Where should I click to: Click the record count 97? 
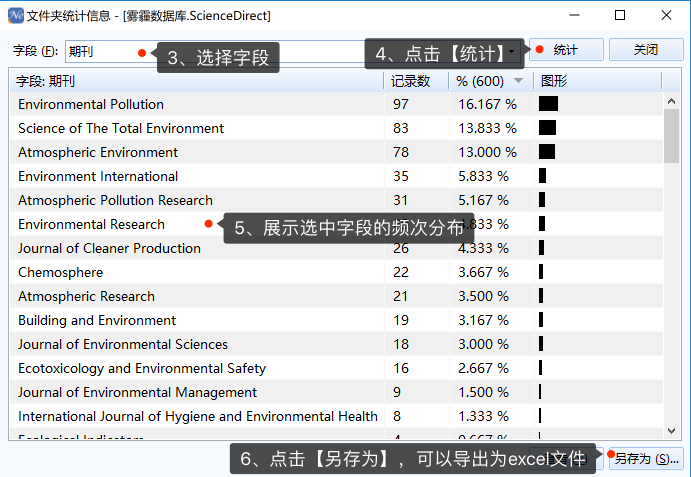tap(401, 104)
